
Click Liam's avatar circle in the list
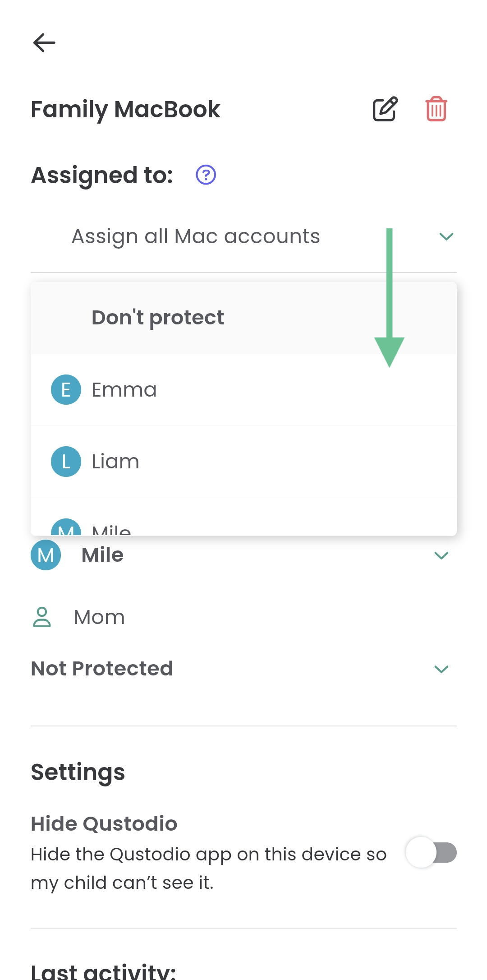click(66, 461)
